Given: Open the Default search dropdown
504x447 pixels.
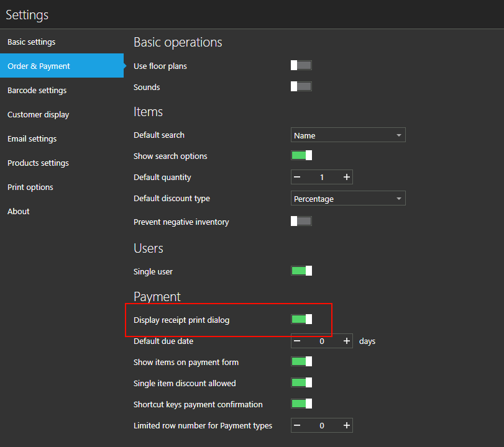Looking at the screenshot, I should pos(348,135).
